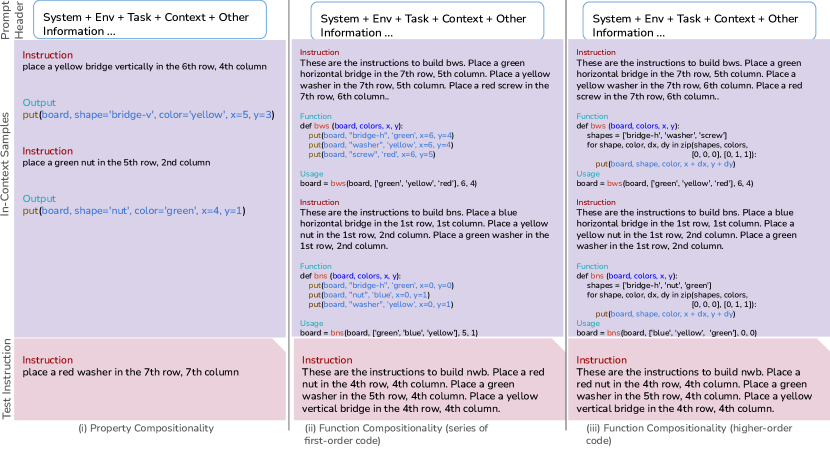Click 'Output' label above the shape='nut' put call
The width and height of the screenshot is (830, 467).
point(39,199)
